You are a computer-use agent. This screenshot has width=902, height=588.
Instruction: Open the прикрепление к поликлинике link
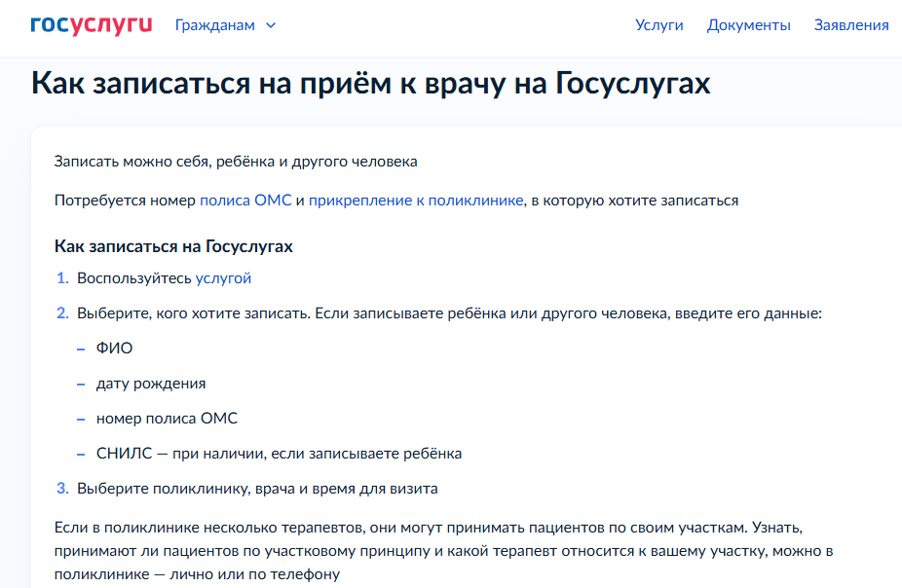(416, 201)
